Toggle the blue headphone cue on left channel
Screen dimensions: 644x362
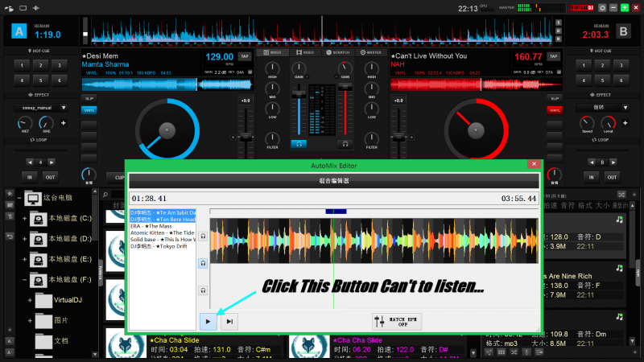[x=299, y=144]
